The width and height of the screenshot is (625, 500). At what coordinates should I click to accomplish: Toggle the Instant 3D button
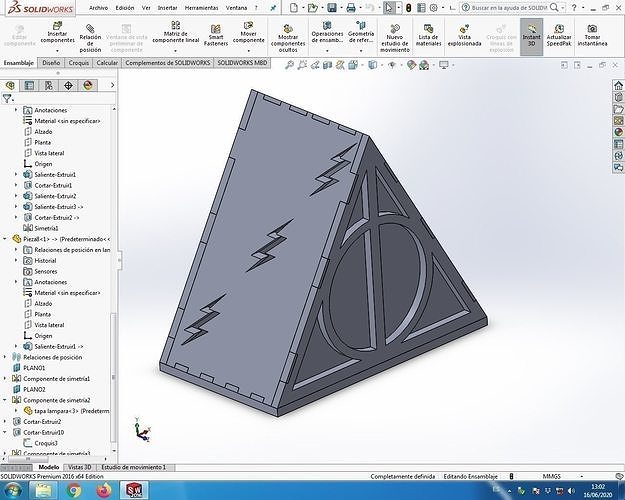coord(531,37)
